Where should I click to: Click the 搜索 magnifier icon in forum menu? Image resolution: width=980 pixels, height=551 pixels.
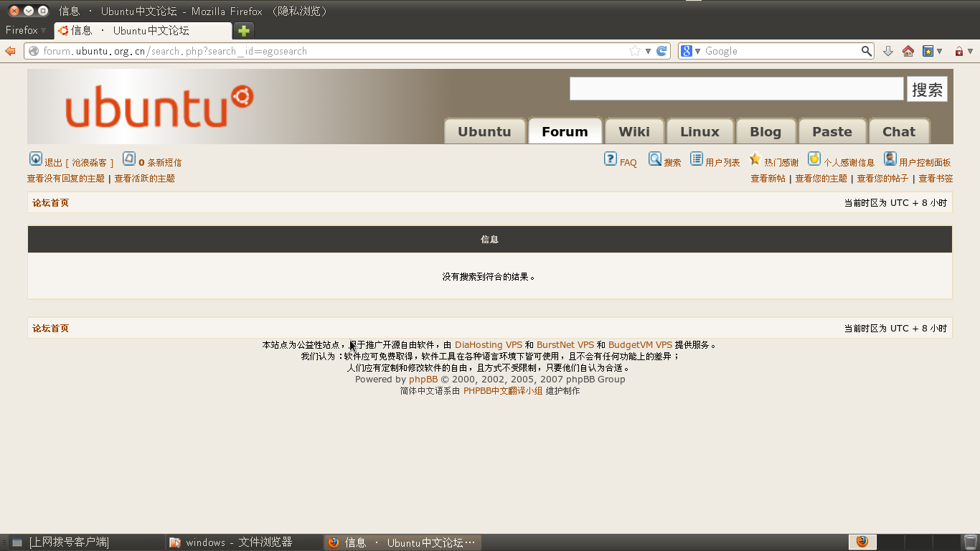pos(654,159)
